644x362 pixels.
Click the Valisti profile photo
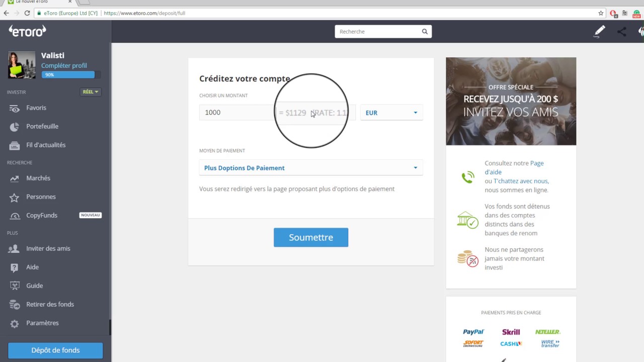click(x=22, y=65)
